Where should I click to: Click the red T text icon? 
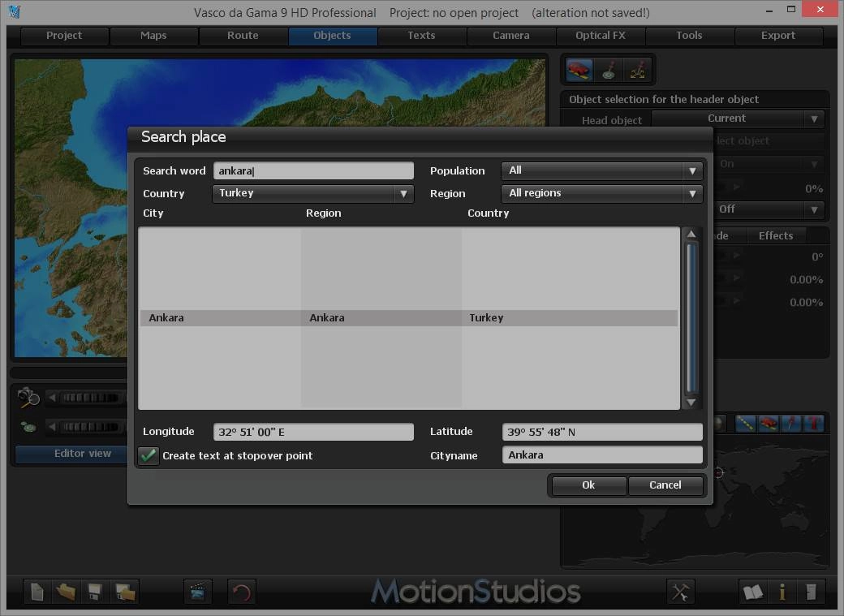813,424
